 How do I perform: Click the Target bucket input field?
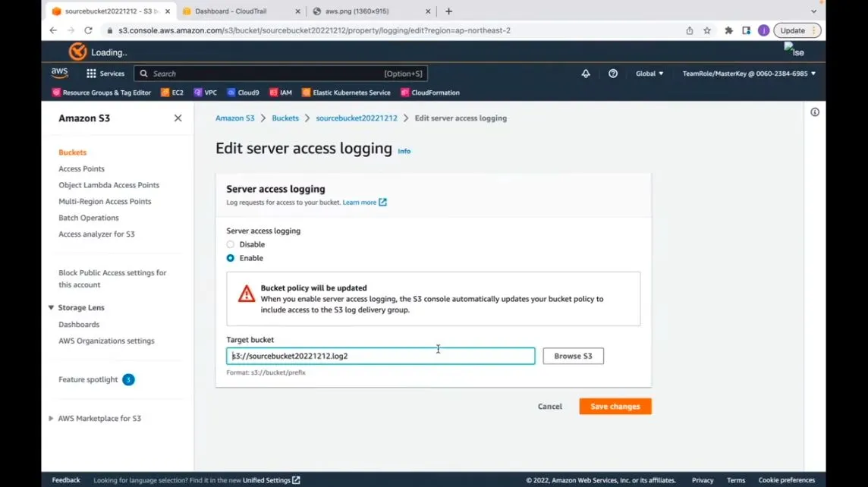coord(381,356)
